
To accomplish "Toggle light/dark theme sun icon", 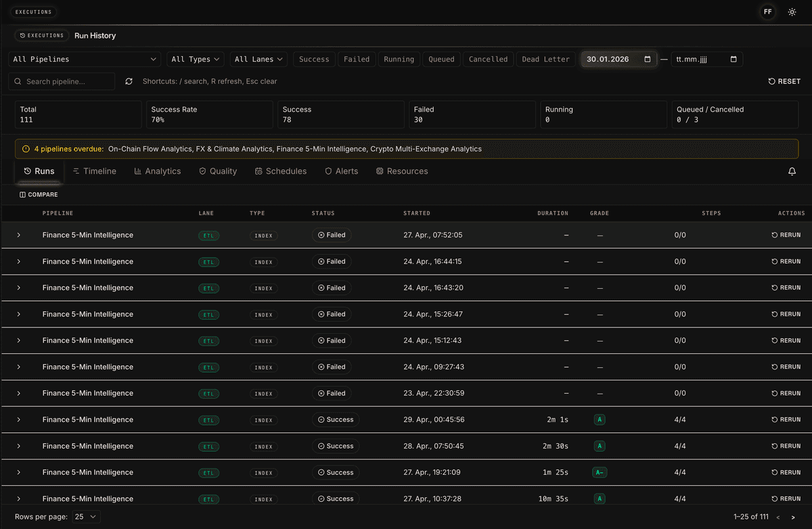I will 792,12.
